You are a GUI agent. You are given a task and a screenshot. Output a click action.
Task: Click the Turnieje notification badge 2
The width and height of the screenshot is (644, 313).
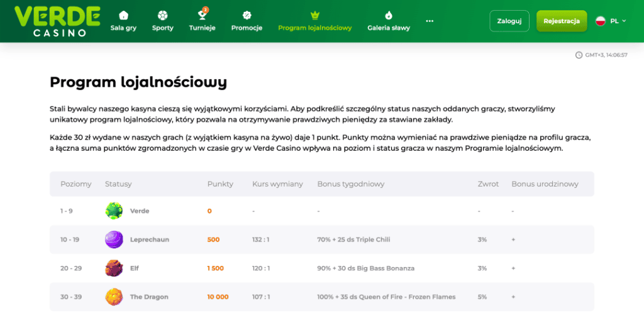click(206, 9)
